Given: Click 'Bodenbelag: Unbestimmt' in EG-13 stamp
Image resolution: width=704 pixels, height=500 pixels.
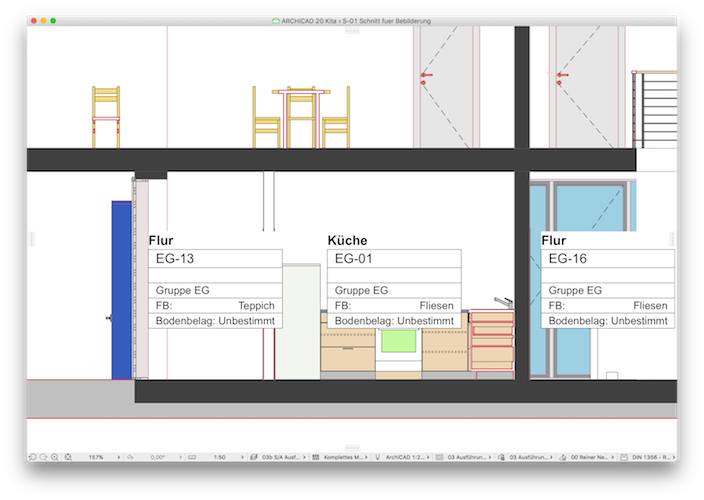Looking at the screenshot, I should click(x=216, y=321).
